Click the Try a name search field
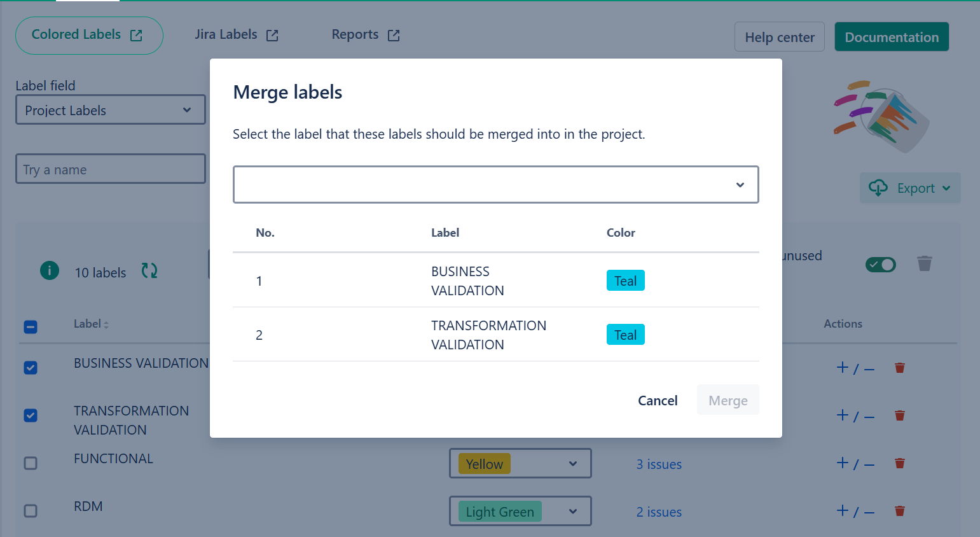The width and height of the screenshot is (980, 537). [x=110, y=169]
